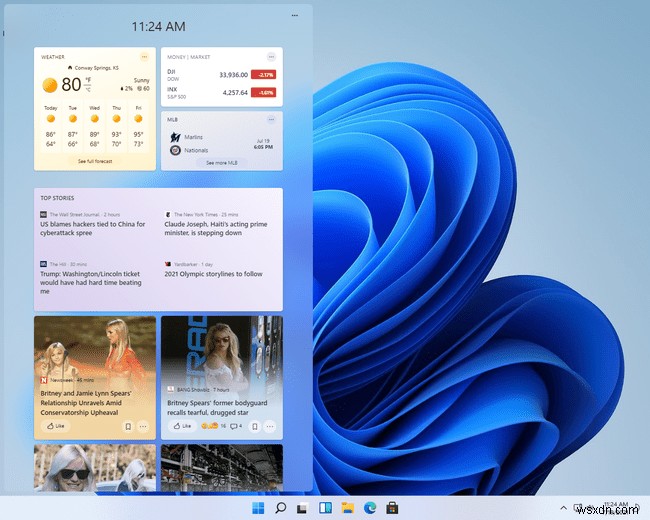Screen dimensions: 650x520
Task: Open more options on BANG Showbiz story card
Action: pyautogui.click(x=270, y=426)
